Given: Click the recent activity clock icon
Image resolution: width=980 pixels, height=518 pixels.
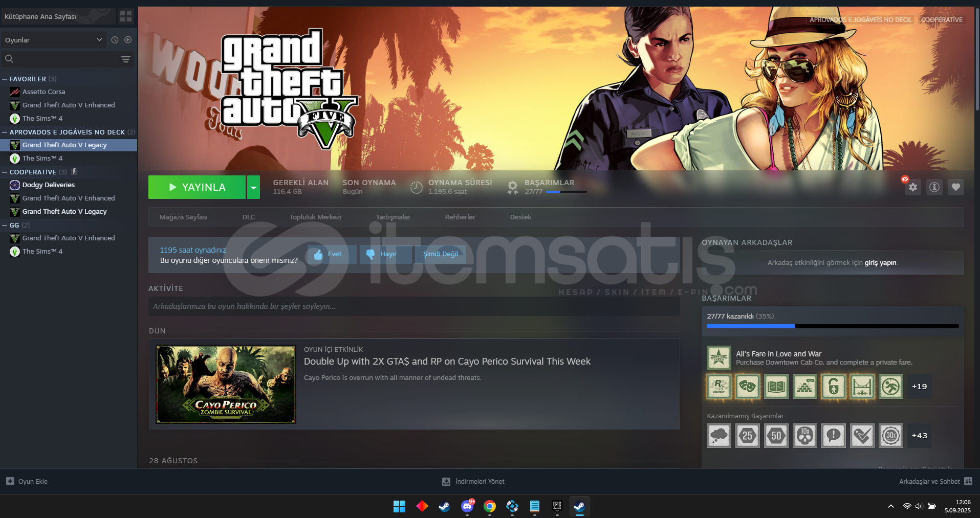Looking at the screenshot, I should pos(115,40).
